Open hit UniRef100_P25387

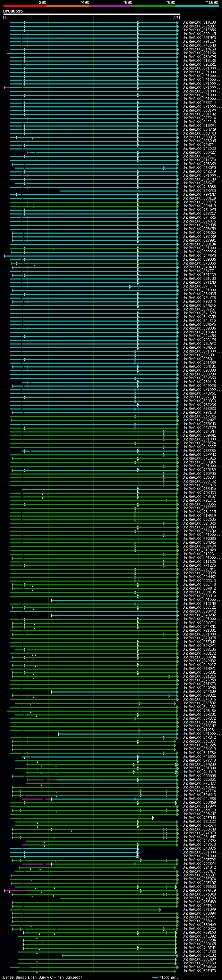[x=199, y=26]
